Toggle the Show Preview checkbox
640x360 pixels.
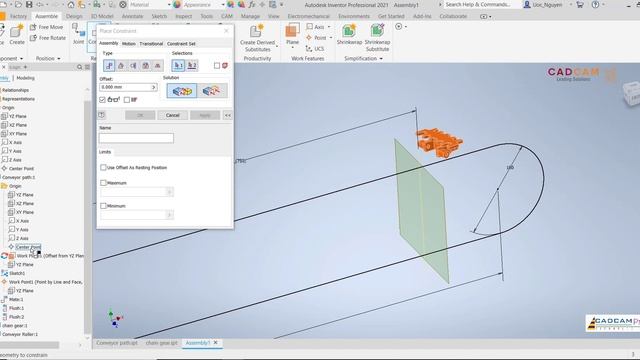(x=102, y=100)
